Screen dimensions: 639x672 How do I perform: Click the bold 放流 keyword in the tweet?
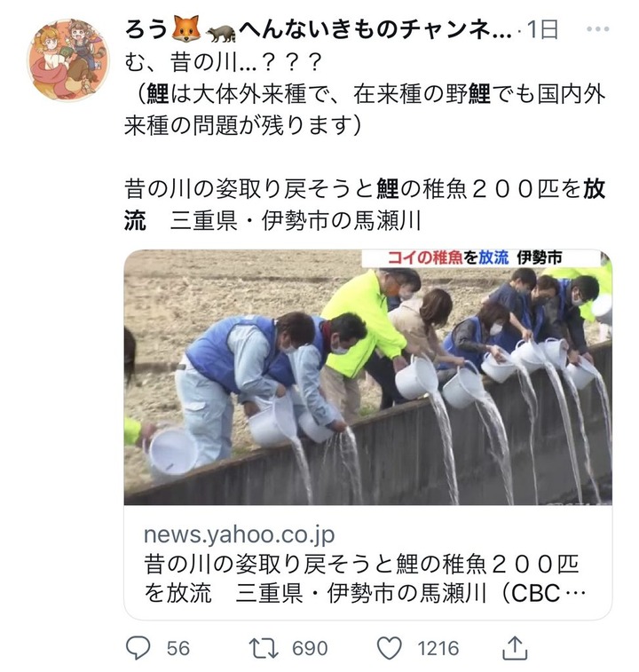coord(593,189)
